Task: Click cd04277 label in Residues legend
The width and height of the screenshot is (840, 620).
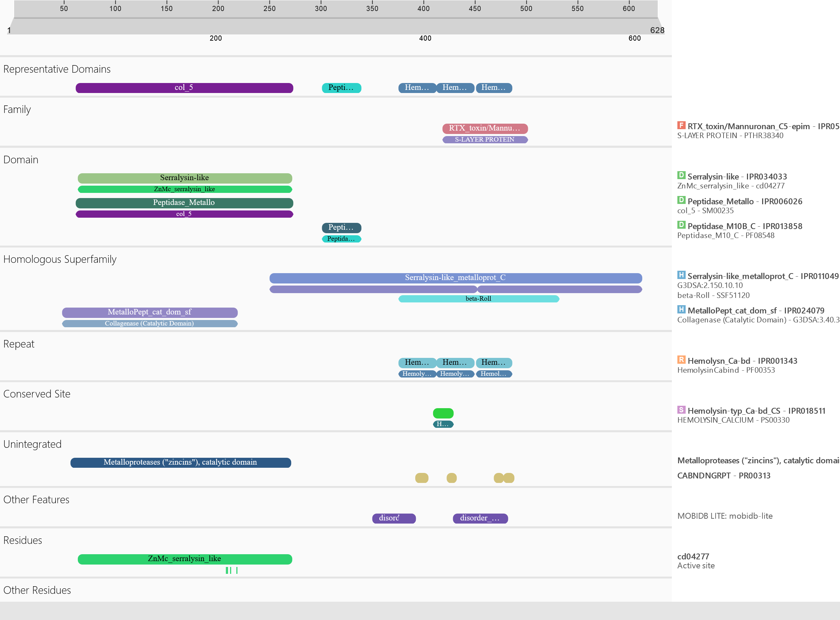Action: (x=693, y=557)
